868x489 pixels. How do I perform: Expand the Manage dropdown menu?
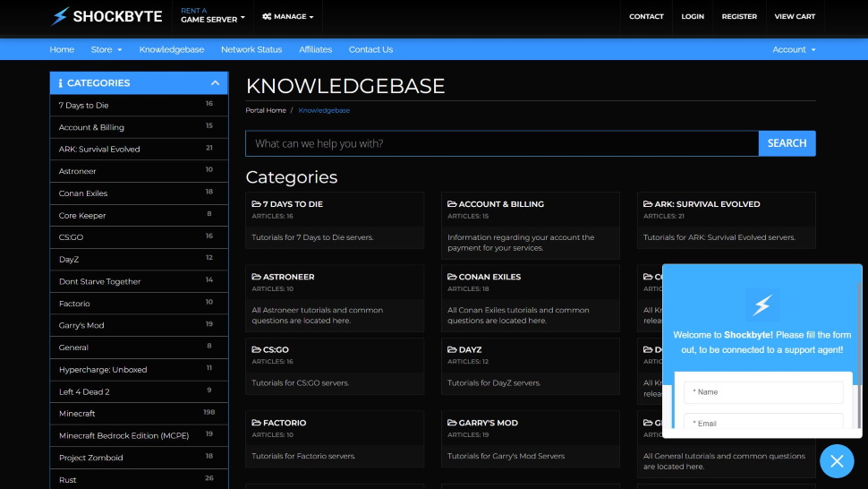click(x=288, y=17)
